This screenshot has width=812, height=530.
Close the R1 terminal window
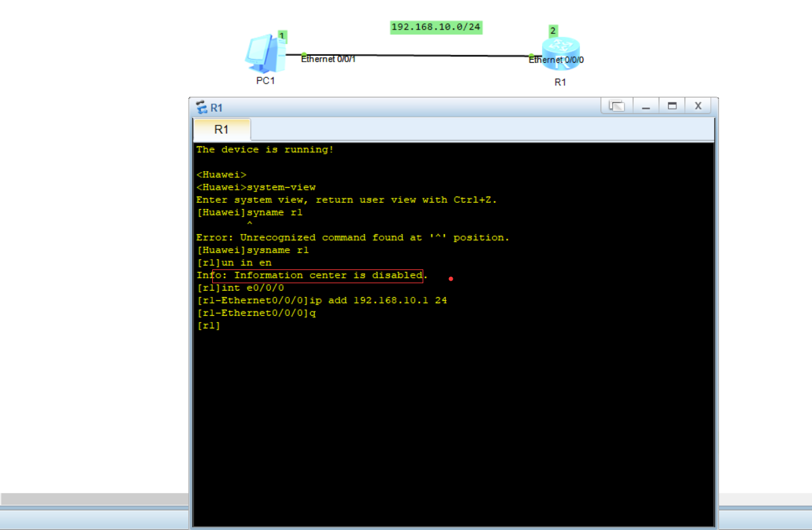coord(698,106)
